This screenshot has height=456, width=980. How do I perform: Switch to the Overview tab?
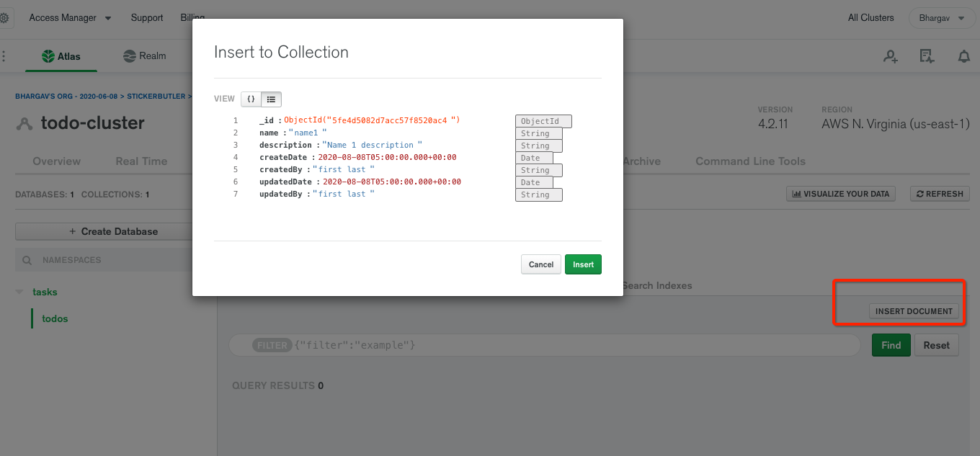pos(57,161)
